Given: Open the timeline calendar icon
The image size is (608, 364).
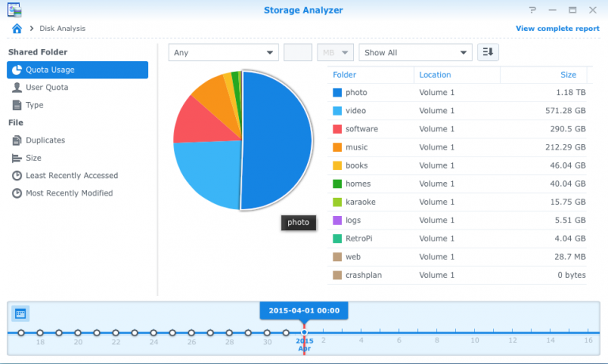Looking at the screenshot, I should (x=20, y=313).
